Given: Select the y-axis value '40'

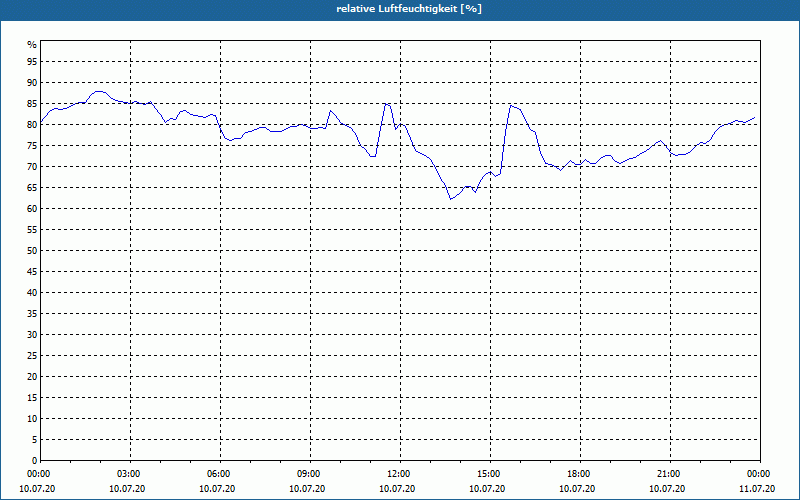Looking at the screenshot, I should point(32,293).
